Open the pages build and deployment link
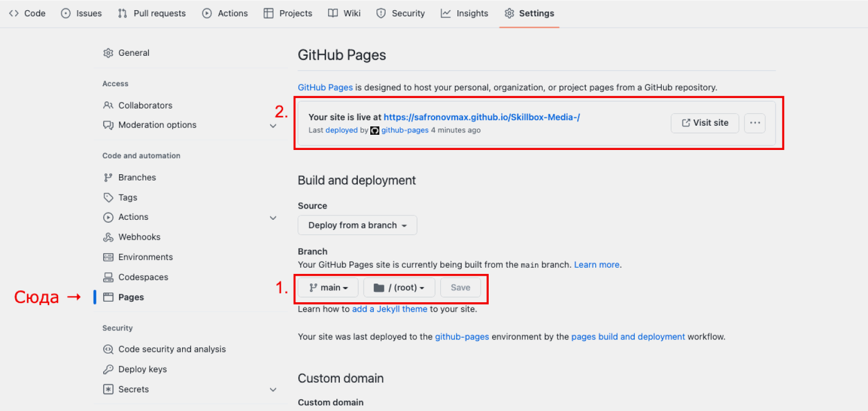 (628, 337)
